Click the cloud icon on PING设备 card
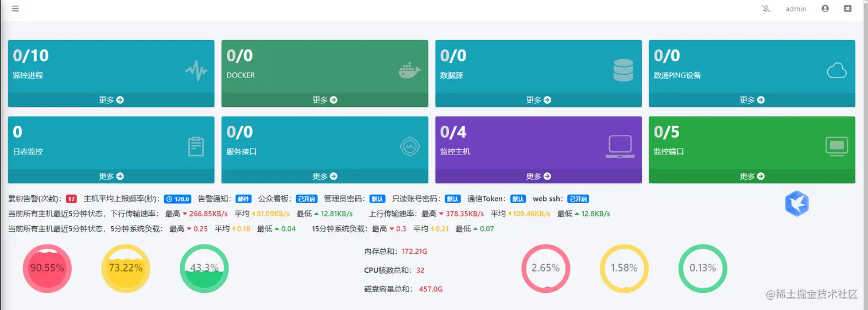The width and height of the screenshot is (868, 310). coord(836,71)
